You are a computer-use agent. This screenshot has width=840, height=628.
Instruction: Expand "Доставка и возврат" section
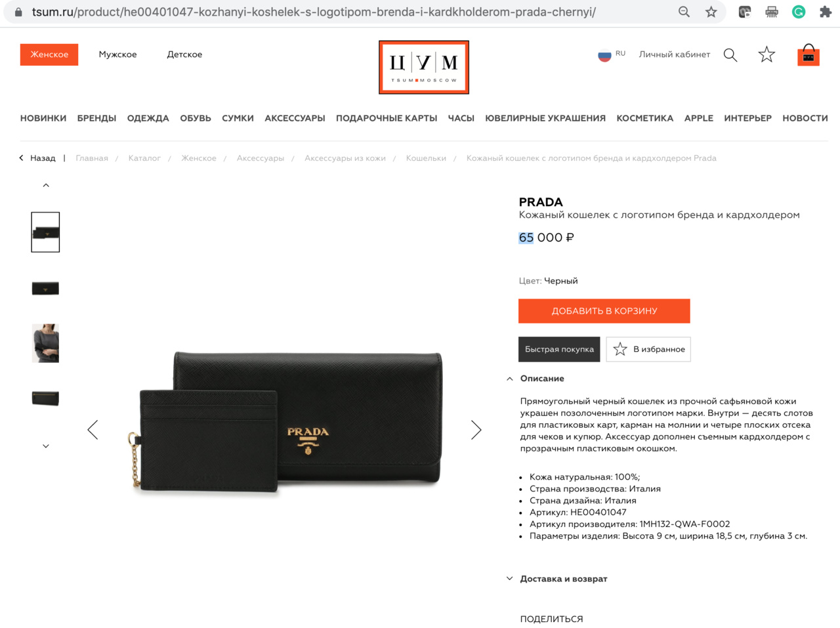[557, 579]
